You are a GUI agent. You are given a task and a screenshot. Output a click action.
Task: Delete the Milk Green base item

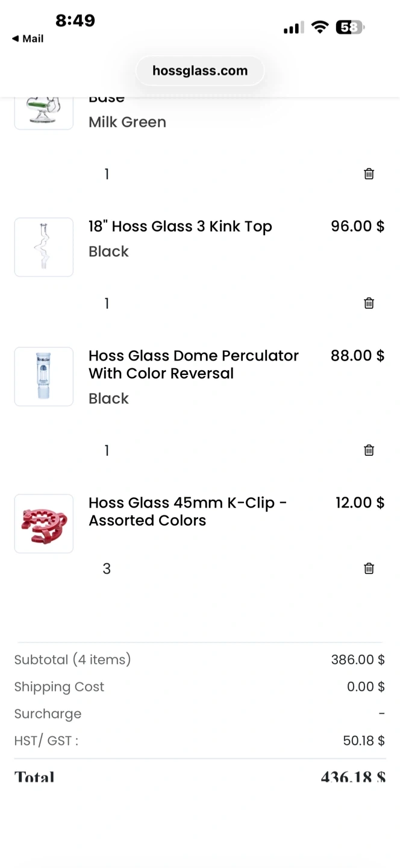pyautogui.click(x=369, y=174)
